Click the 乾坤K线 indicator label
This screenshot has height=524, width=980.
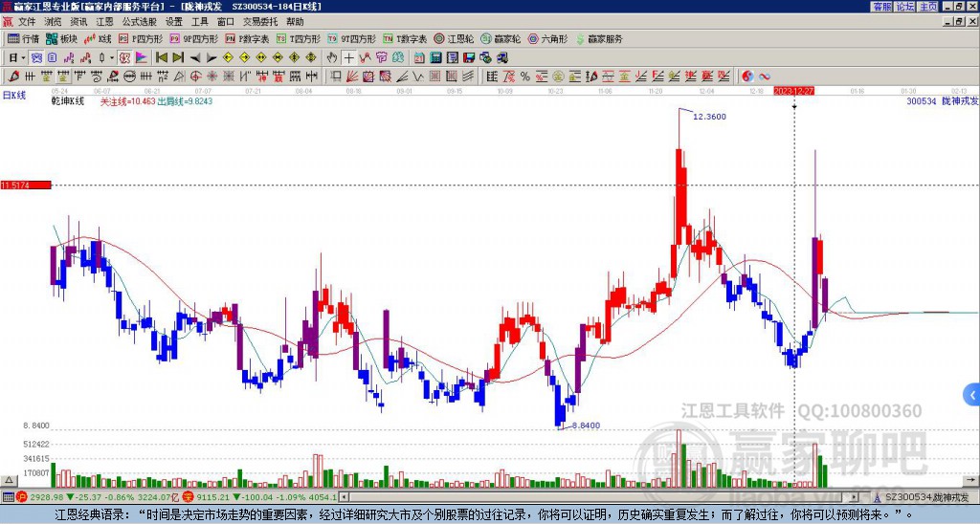(x=68, y=101)
